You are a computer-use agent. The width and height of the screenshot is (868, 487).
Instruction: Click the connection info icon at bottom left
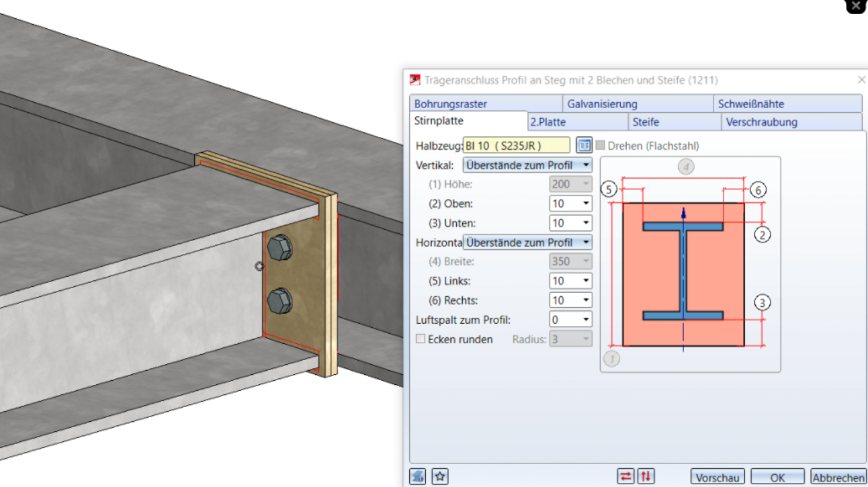coord(418,476)
